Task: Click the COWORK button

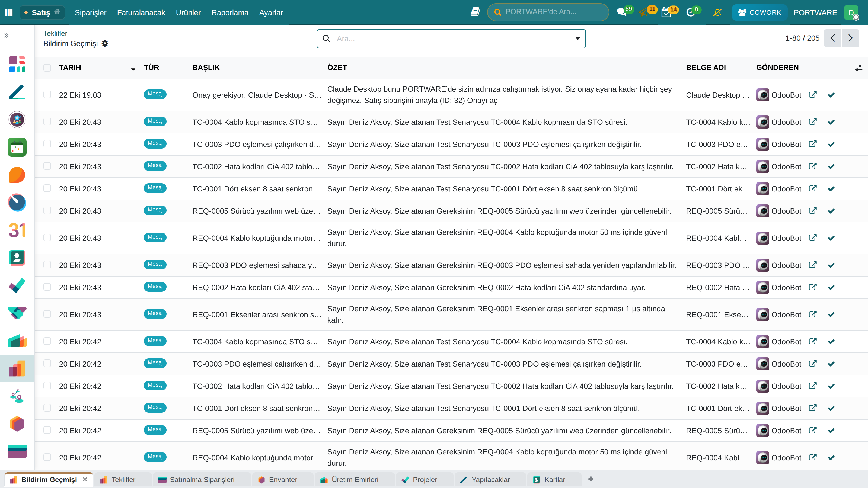Action: (759, 12)
